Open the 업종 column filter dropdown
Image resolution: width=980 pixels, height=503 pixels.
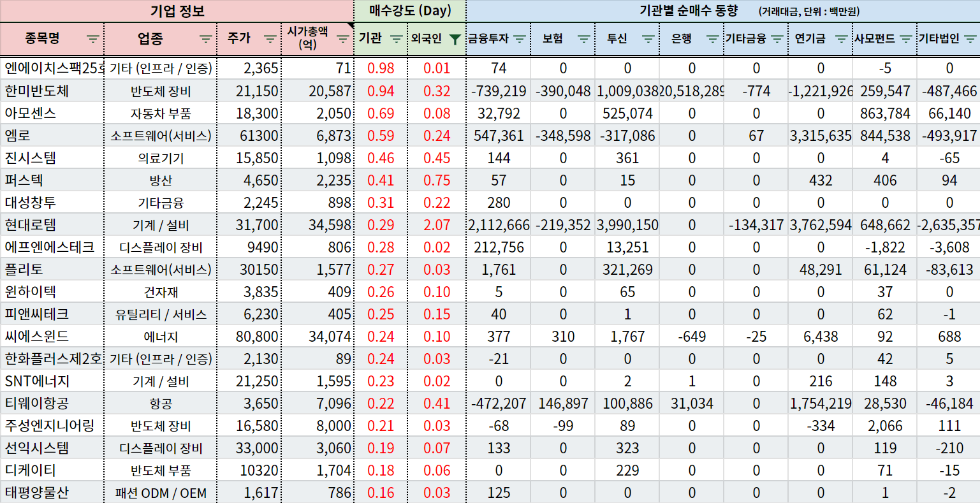[206, 39]
